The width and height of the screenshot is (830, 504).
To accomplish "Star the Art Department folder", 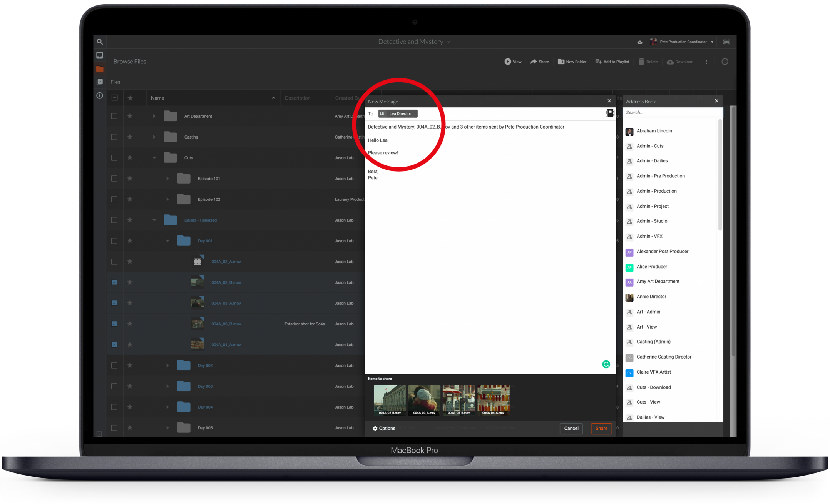I will coord(130,116).
